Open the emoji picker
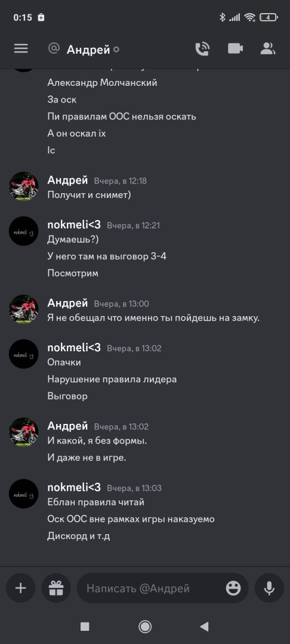 [x=233, y=589]
